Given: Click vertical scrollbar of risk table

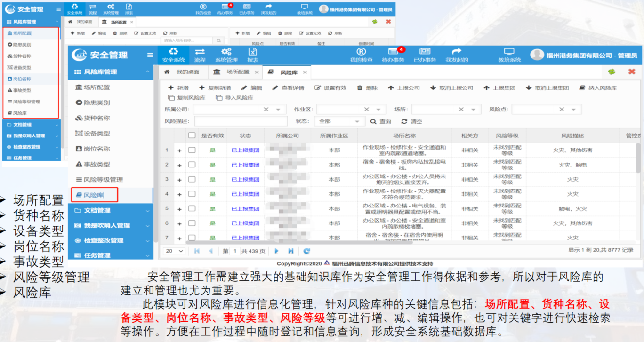Looking at the screenshot, I should tap(638, 158).
